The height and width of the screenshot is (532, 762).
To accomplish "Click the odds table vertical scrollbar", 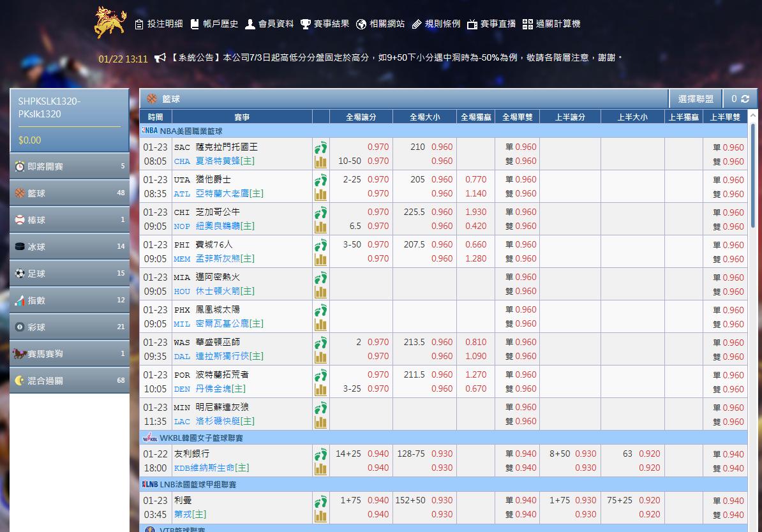I will [753, 175].
